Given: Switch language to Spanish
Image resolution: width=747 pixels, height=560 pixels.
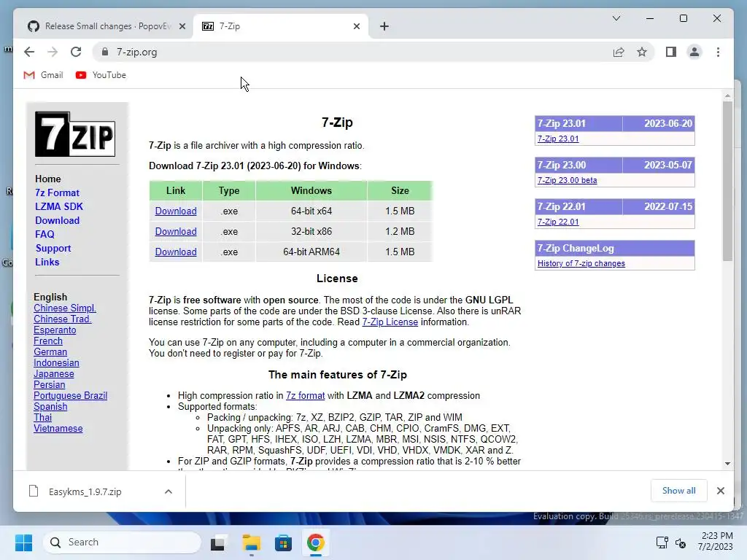Looking at the screenshot, I should coord(50,407).
